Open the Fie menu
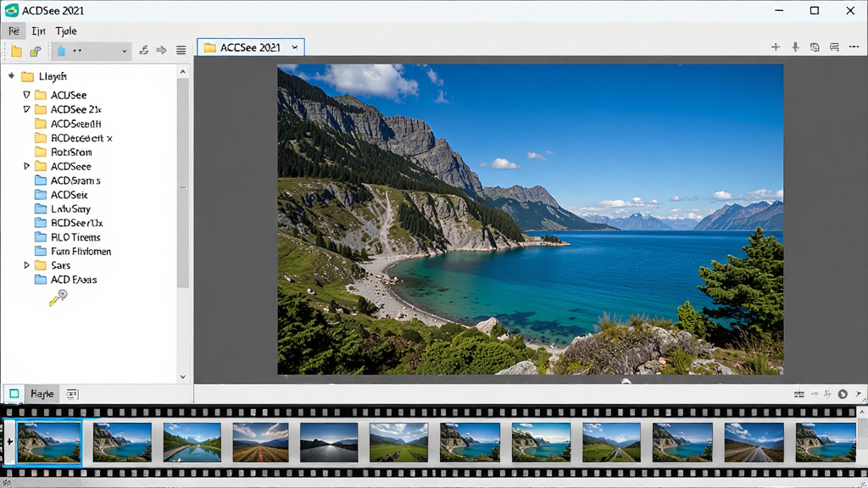 tap(14, 31)
